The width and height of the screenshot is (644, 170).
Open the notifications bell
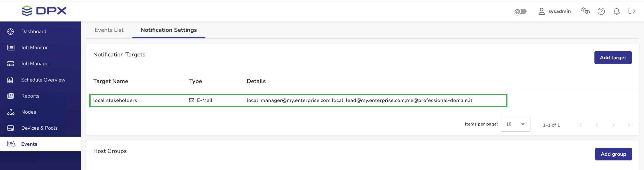coord(617,11)
